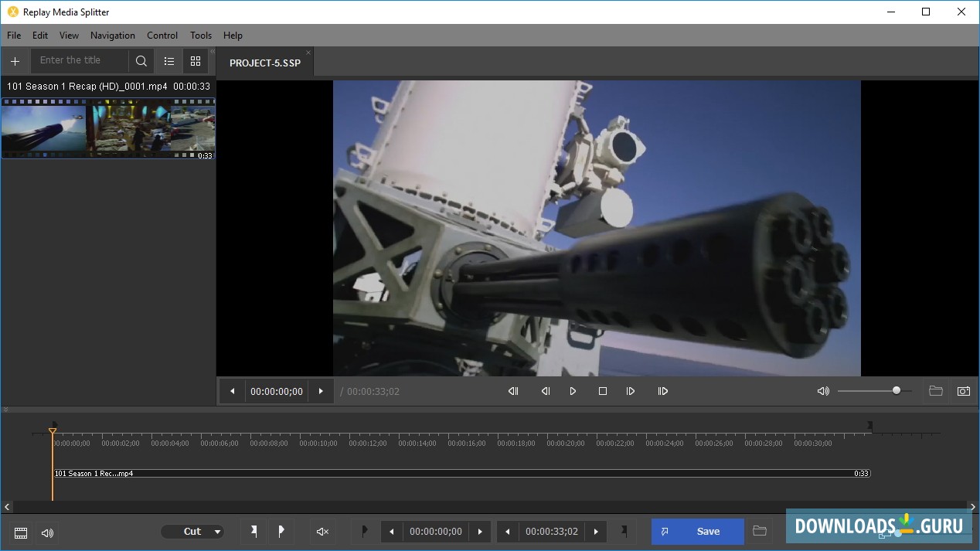
Task: Click the set end marker flag icon
Action: pyautogui.click(x=624, y=532)
